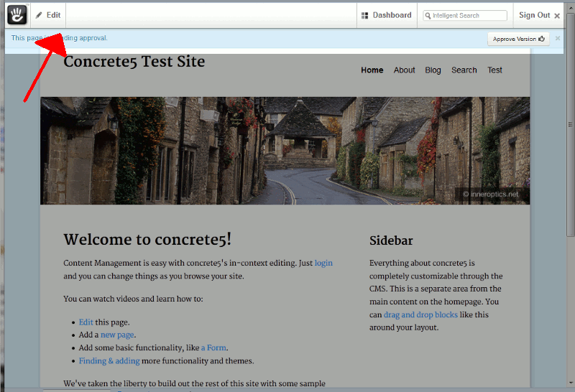Follow the login link in welcome text

click(323, 263)
